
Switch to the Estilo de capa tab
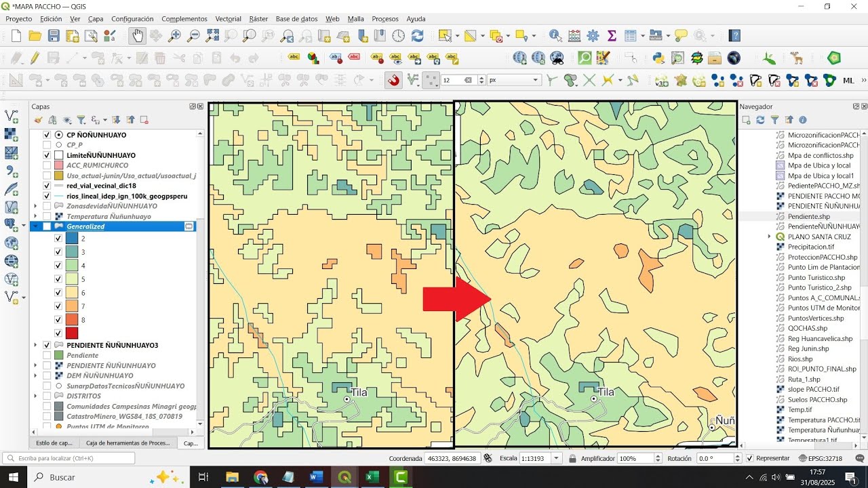coord(54,443)
